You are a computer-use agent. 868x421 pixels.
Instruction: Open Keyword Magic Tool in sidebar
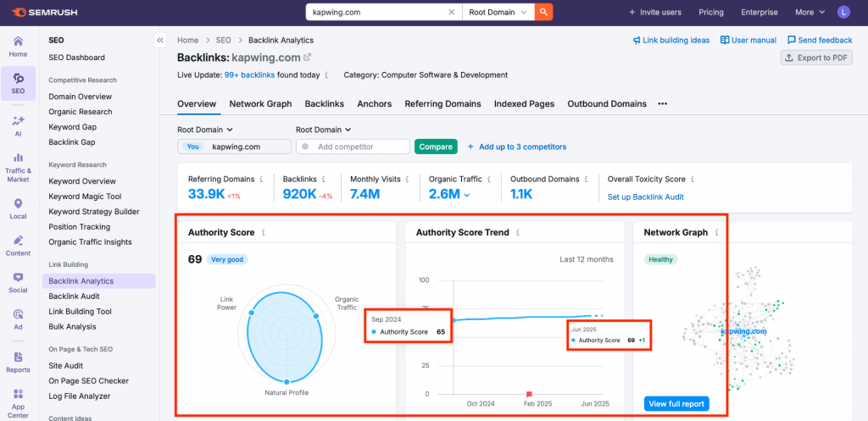86,197
